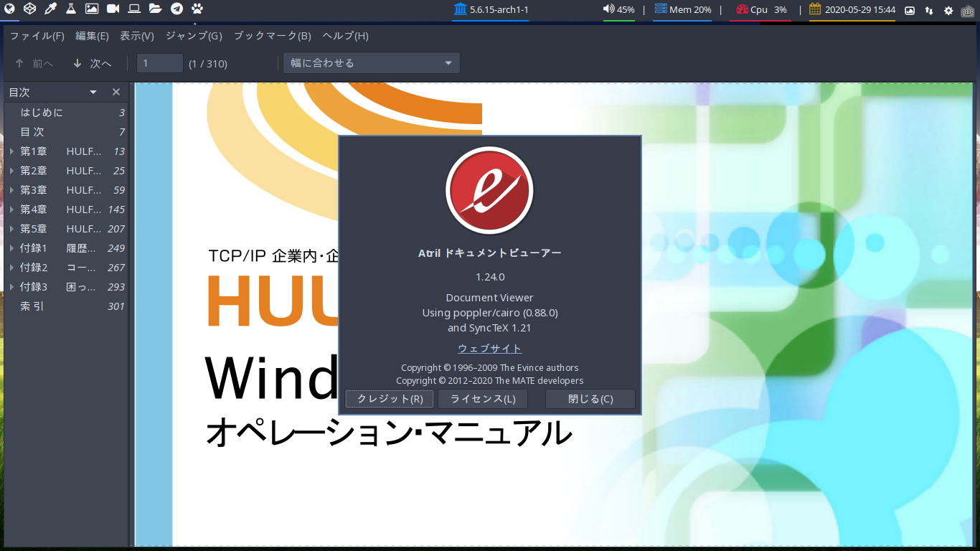Click the paw print icon in panel

(197, 9)
